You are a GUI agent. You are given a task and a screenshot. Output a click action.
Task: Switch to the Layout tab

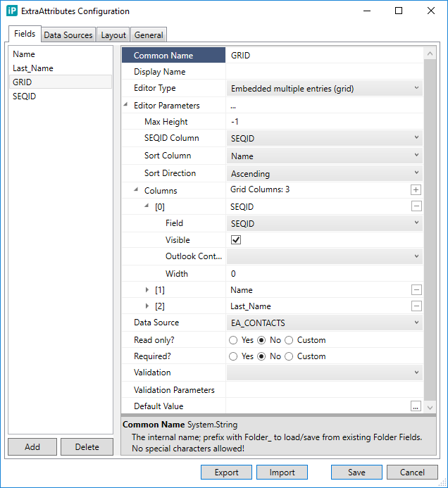coord(113,35)
